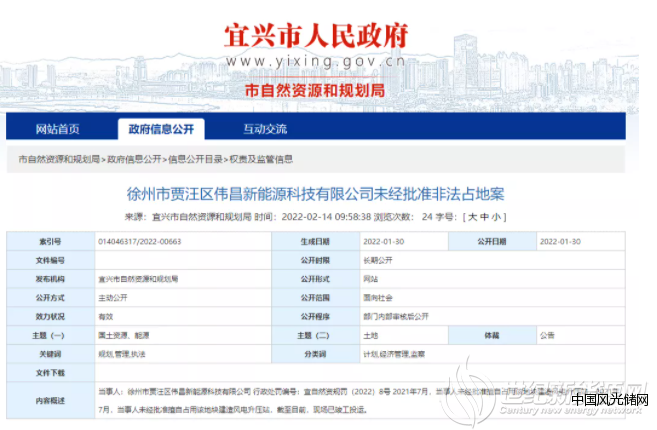Click the article title 徐州市贾汪区伟昌新能源科技有限公司未经批准非法占地案

click(316, 194)
